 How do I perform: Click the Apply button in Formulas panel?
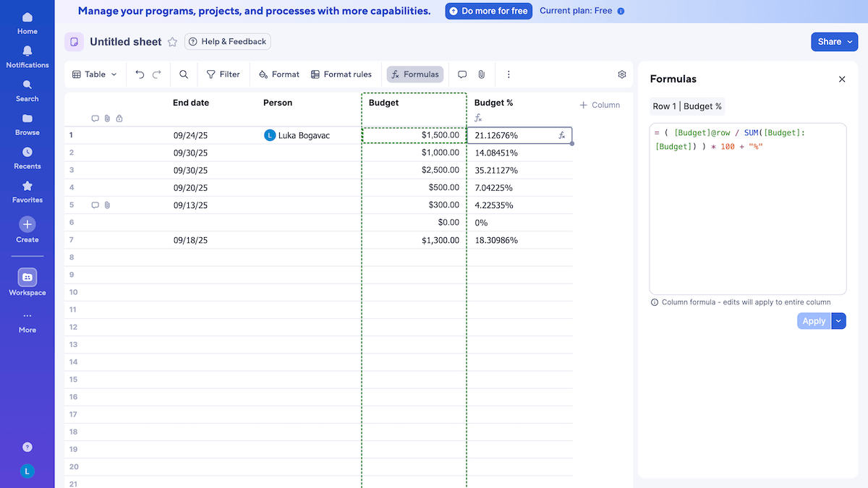pyautogui.click(x=813, y=320)
